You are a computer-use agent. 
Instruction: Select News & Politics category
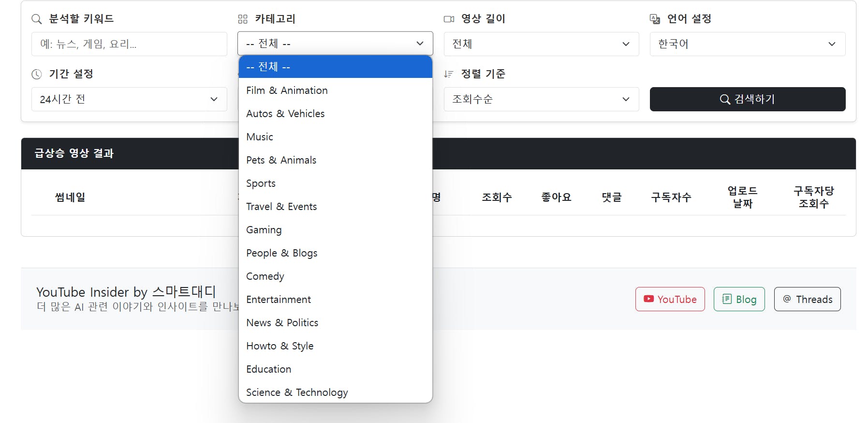[336, 323]
